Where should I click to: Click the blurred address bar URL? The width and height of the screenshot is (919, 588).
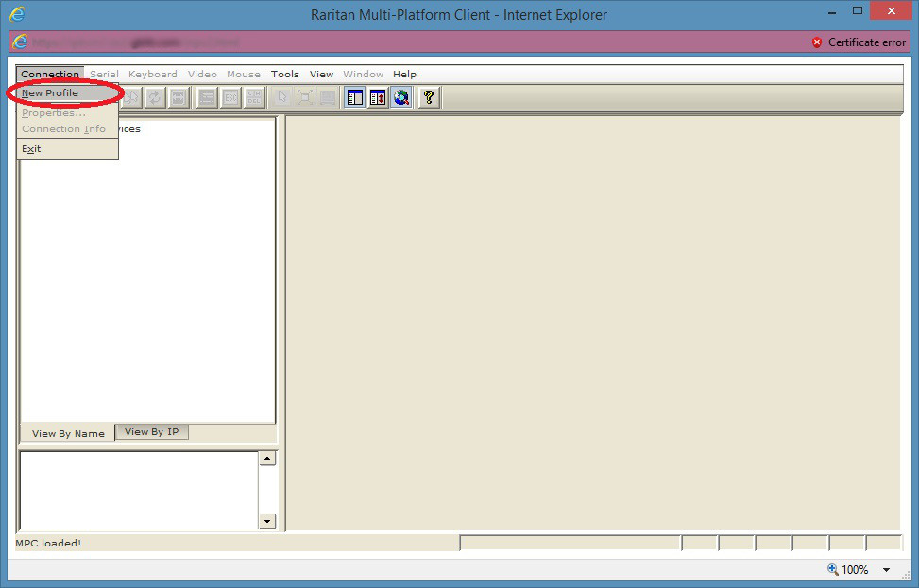pos(135,42)
